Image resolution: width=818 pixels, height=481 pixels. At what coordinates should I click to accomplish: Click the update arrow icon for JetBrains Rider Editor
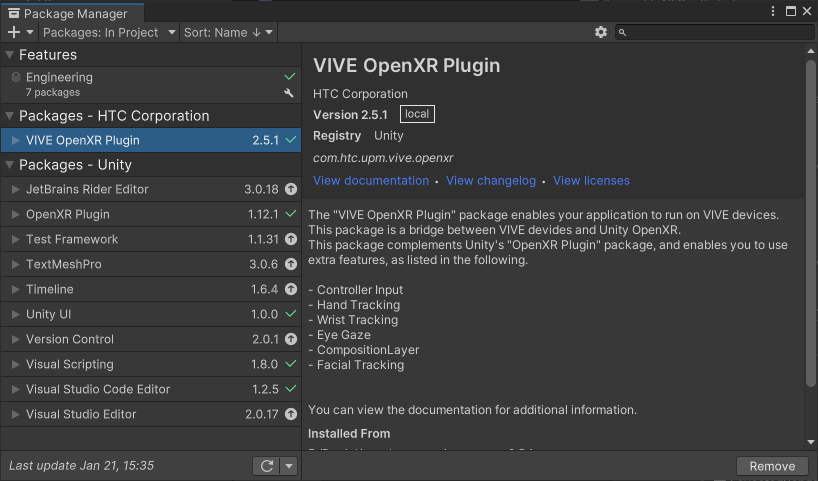pyautogui.click(x=291, y=189)
